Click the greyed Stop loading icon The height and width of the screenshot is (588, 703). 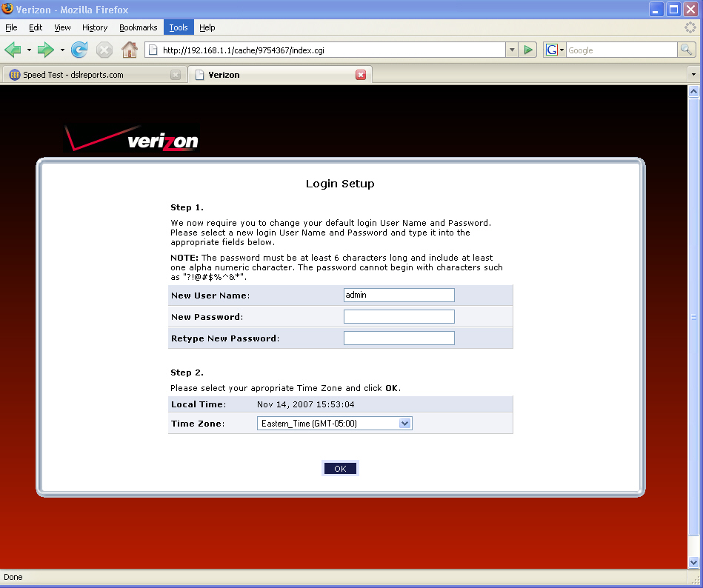pyautogui.click(x=104, y=50)
